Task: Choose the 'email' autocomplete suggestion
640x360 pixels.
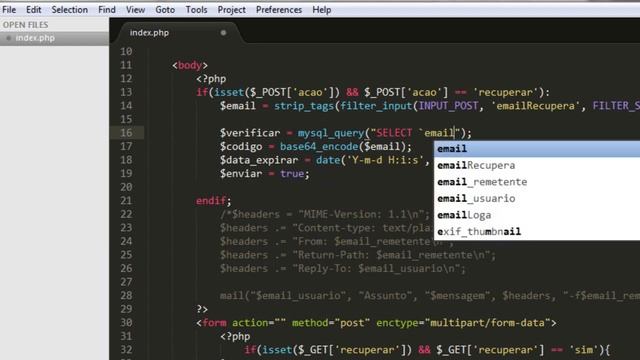Action: pos(537,149)
